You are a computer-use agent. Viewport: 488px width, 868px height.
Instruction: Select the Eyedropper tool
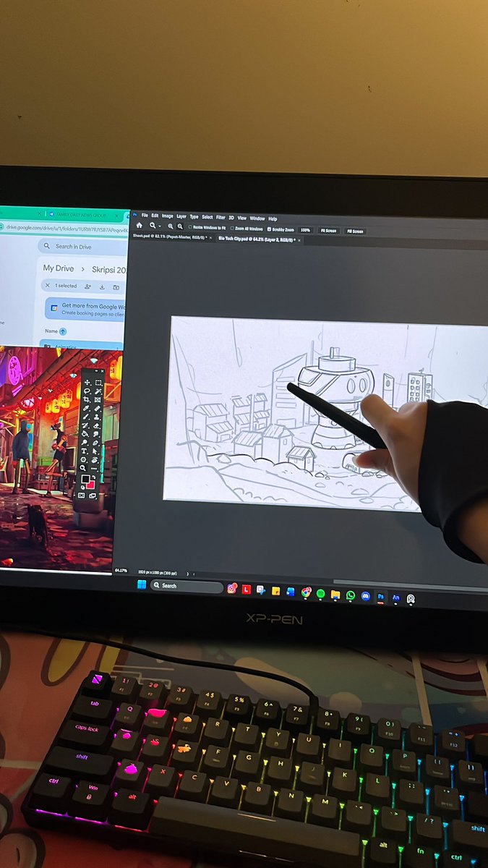pos(86,408)
